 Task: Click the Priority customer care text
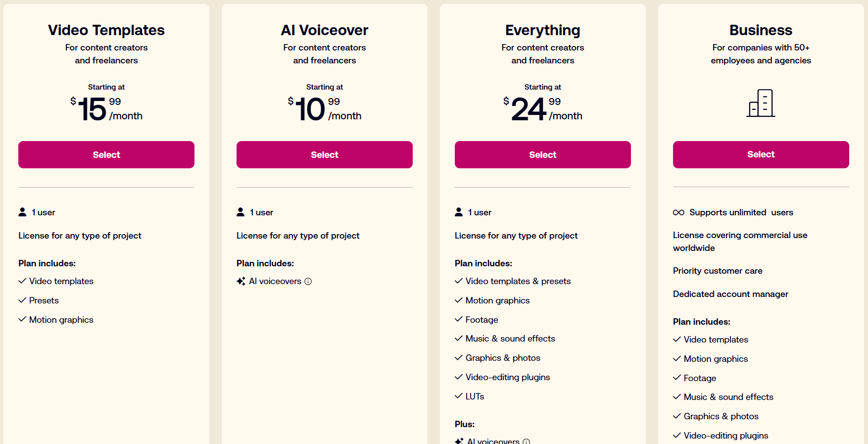click(x=718, y=271)
